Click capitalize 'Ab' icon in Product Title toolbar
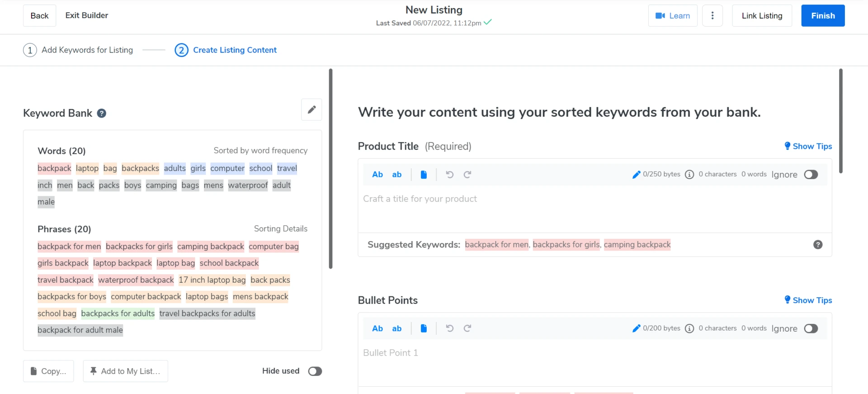Screen dimensions: 868x394 [377, 175]
